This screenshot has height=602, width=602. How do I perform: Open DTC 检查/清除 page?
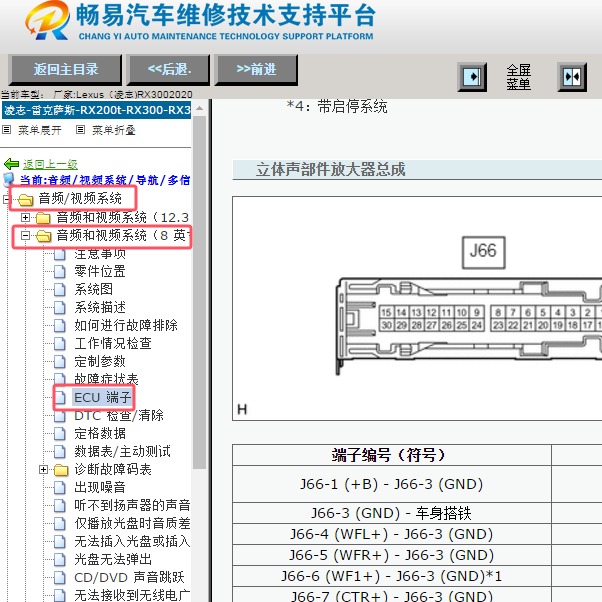pyautogui.click(x=119, y=415)
